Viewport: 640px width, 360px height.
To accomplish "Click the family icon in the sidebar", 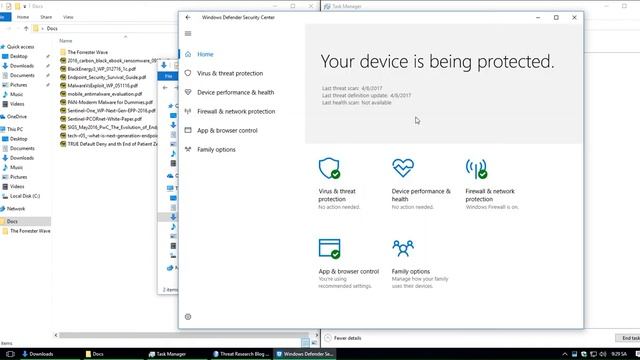I will click(x=188, y=149).
